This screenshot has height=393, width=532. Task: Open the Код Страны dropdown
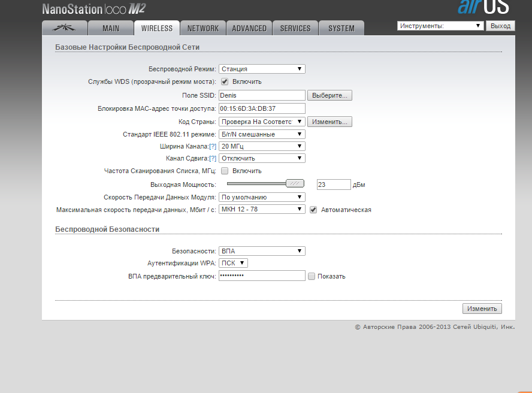tap(262, 122)
